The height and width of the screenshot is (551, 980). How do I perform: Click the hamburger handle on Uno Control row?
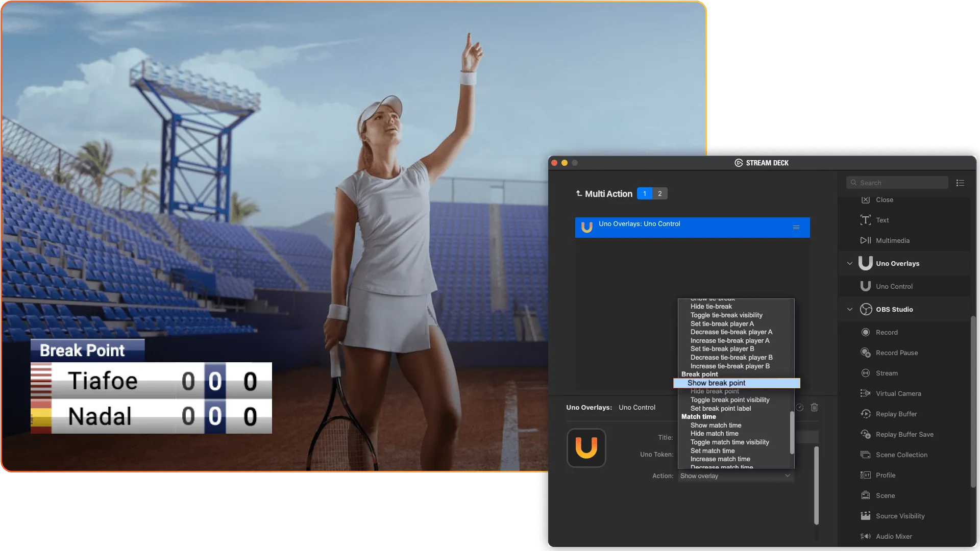coord(796,228)
